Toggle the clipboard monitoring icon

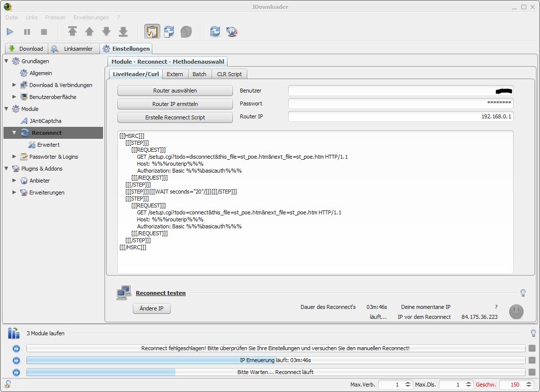(x=152, y=31)
